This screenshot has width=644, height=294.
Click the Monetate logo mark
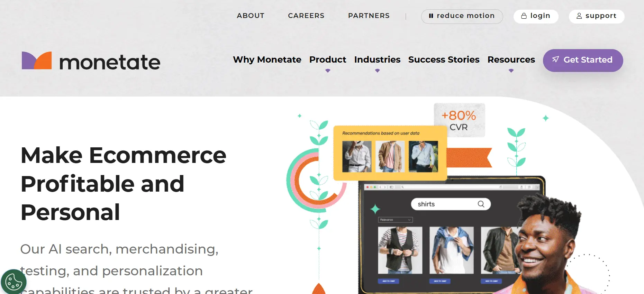pyautogui.click(x=37, y=61)
